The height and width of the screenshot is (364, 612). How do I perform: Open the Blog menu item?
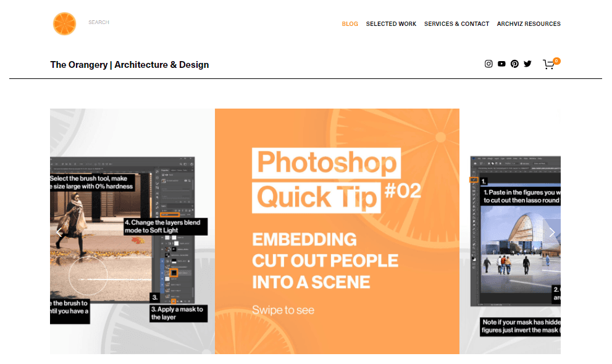pos(350,24)
